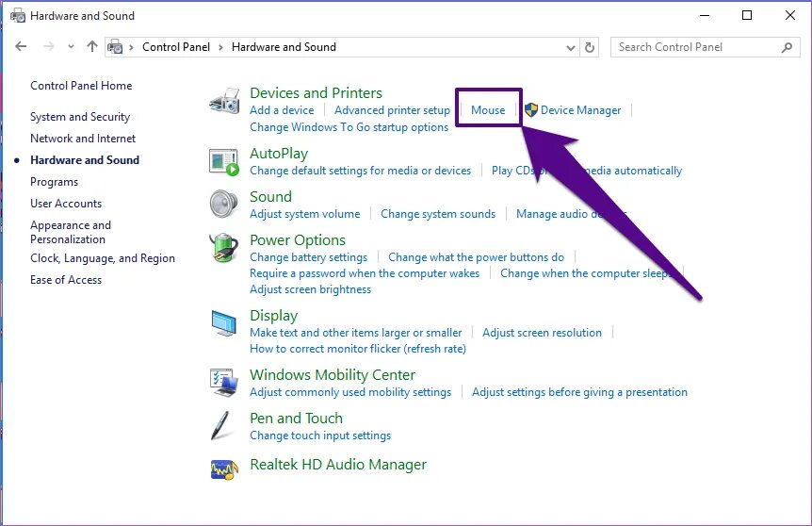Screen dimensions: 812x526
Task: Open User Accounts category
Action: click(x=66, y=204)
